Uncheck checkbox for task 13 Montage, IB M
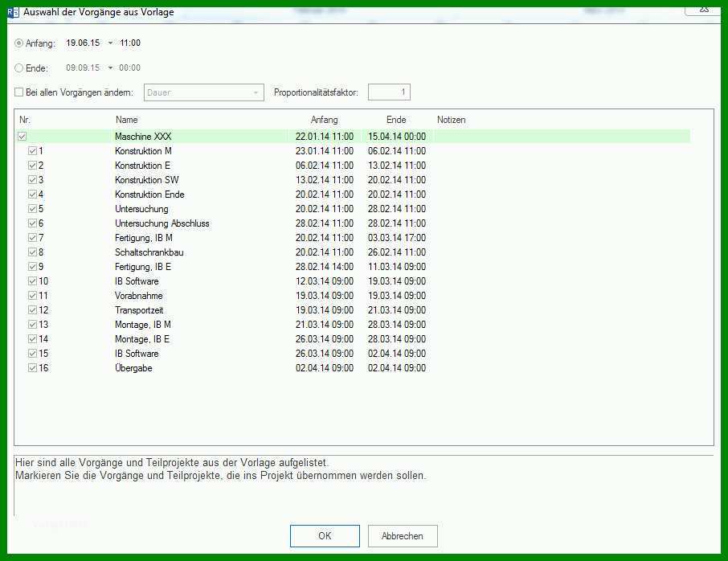Image resolution: width=728 pixels, height=561 pixels. [32, 325]
